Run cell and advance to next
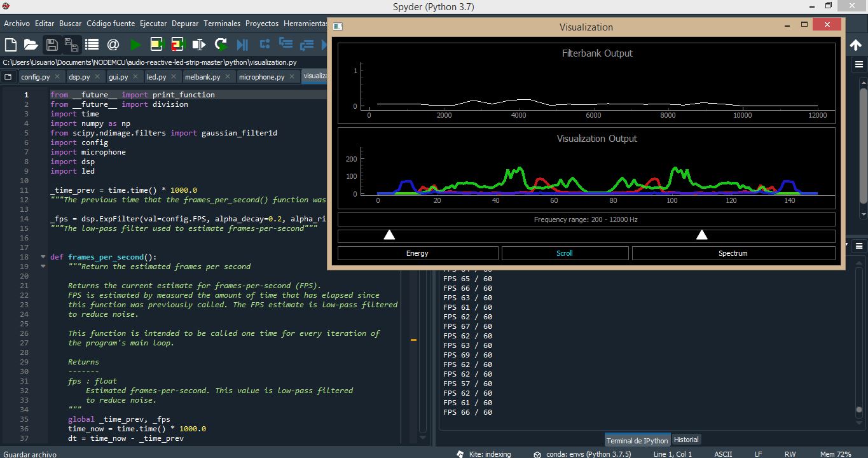 point(177,45)
